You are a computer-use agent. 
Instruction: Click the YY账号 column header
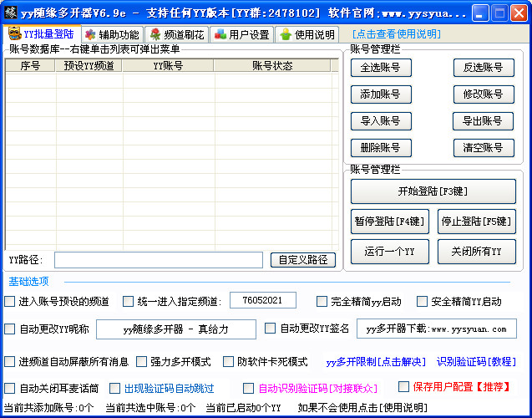click(168, 66)
